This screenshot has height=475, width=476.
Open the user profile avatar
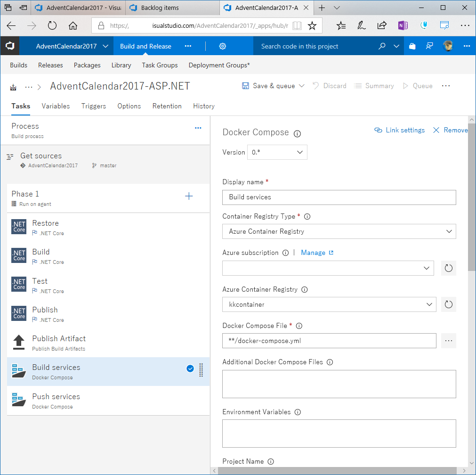click(x=448, y=46)
